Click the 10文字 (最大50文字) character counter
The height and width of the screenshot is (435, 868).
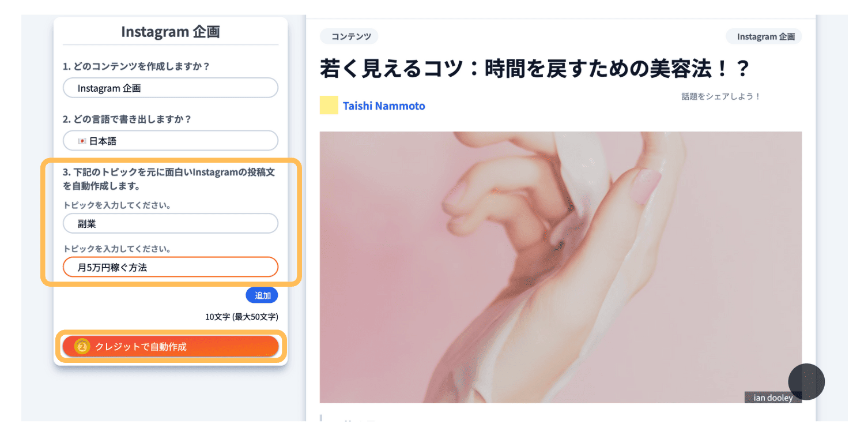click(x=241, y=317)
